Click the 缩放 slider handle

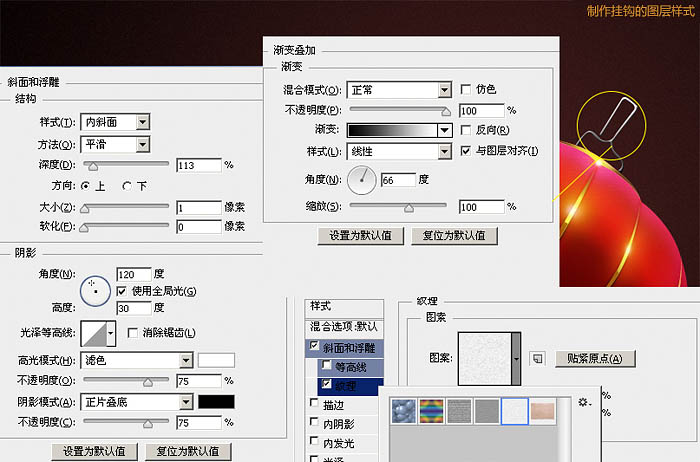(x=409, y=208)
